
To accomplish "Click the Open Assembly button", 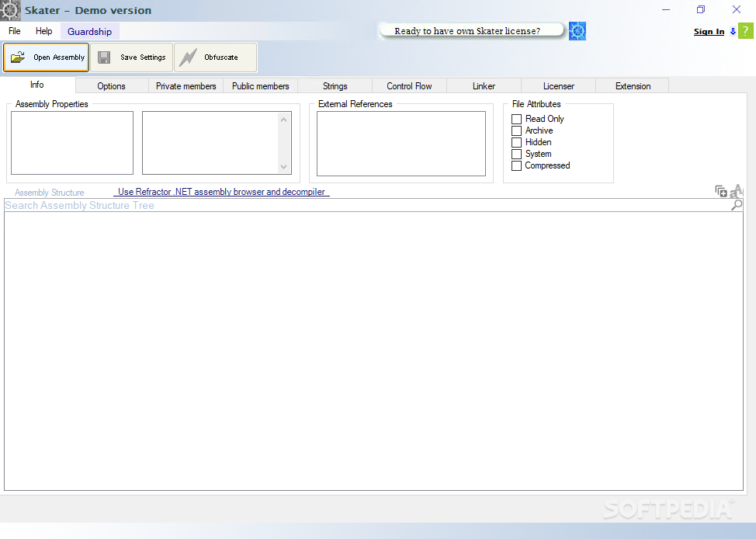I will pos(47,57).
